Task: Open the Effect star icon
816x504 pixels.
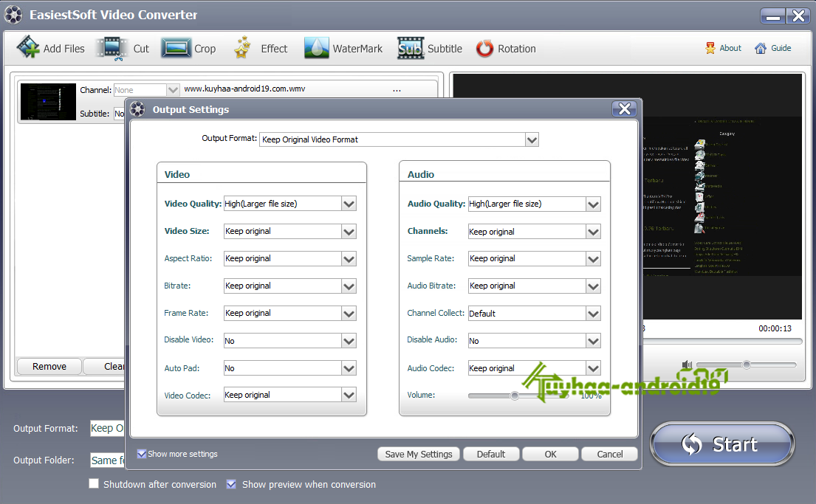Action: point(242,47)
